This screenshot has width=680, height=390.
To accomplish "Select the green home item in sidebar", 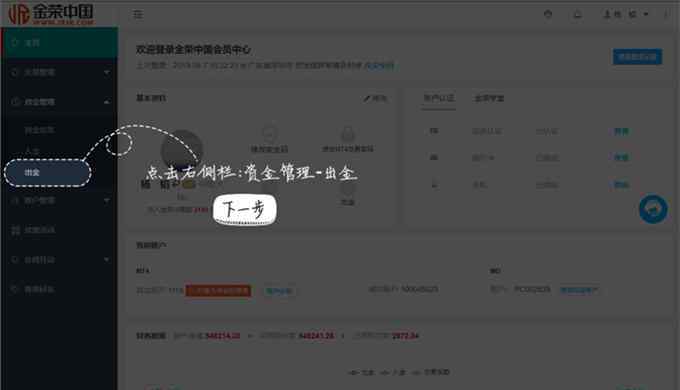I will tap(59, 43).
